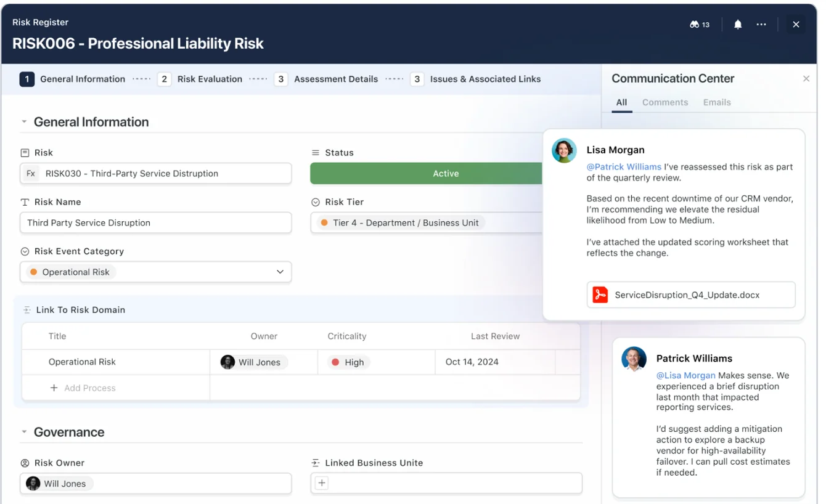Screen dimensions: 826x504
Task: Click the Active status bar
Action: click(x=427, y=174)
